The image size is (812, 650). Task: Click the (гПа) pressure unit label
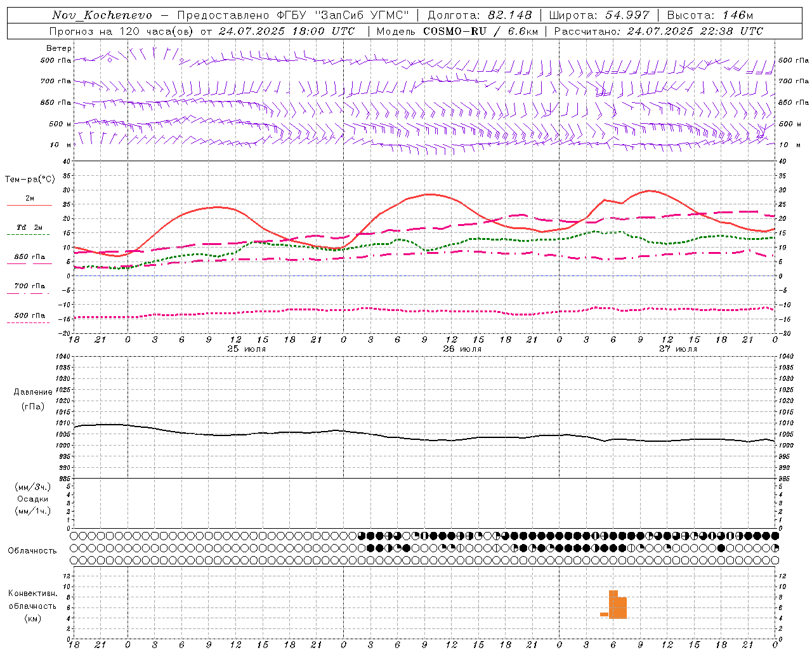[33, 407]
